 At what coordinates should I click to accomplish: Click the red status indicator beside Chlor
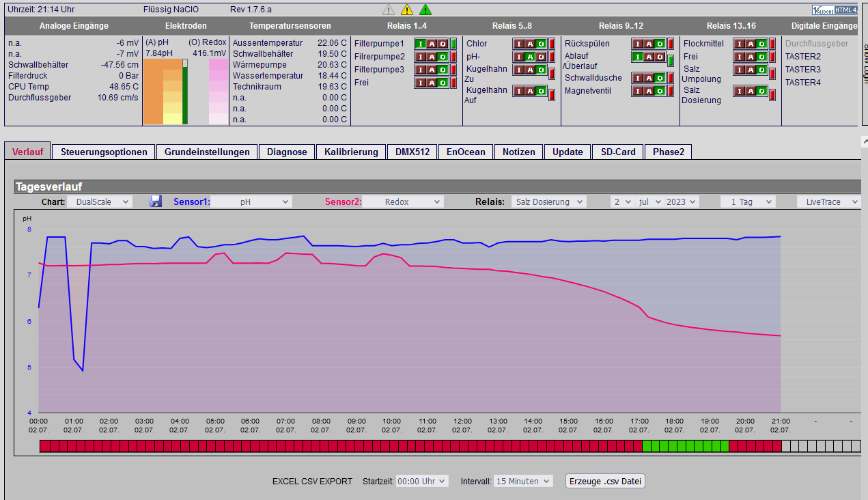tap(552, 44)
